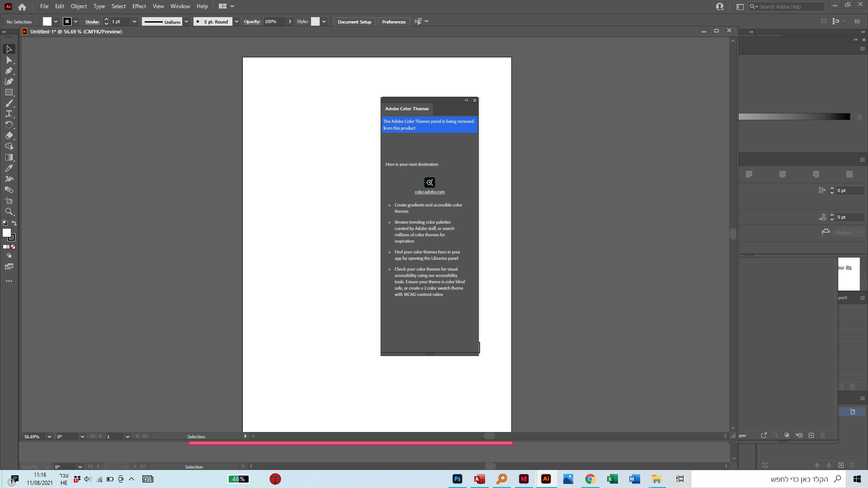Open the color.adobe.com link
The image size is (868, 488).
(429, 192)
